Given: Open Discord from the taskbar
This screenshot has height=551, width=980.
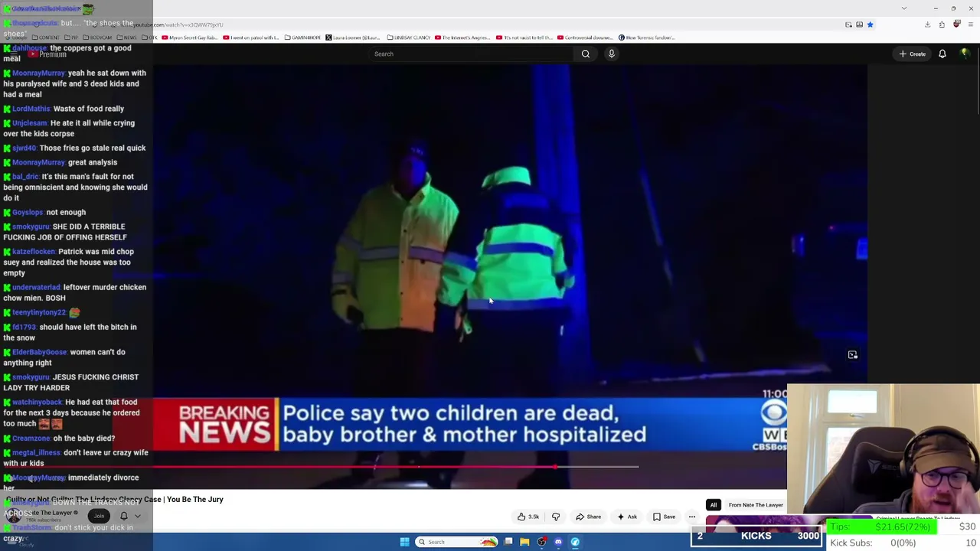Looking at the screenshot, I should (558, 542).
